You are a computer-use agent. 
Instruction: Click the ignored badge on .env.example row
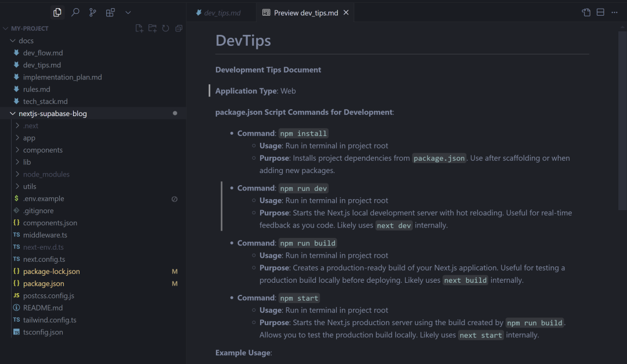(175, 199)
